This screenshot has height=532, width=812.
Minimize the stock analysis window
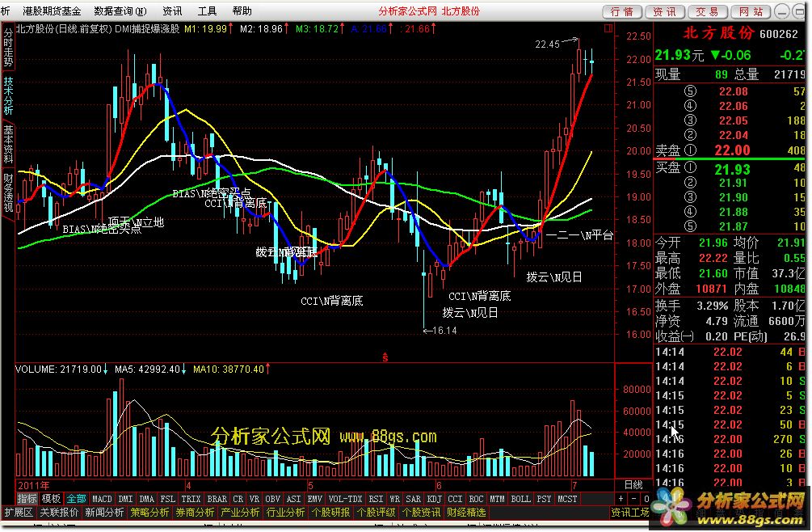pos(784,11)
